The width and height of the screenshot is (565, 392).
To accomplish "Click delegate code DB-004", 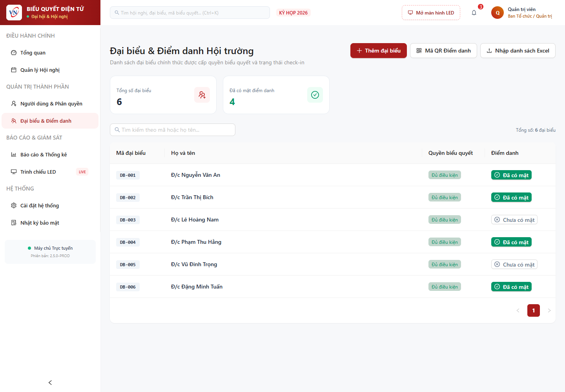I will [x=128, y=242].
